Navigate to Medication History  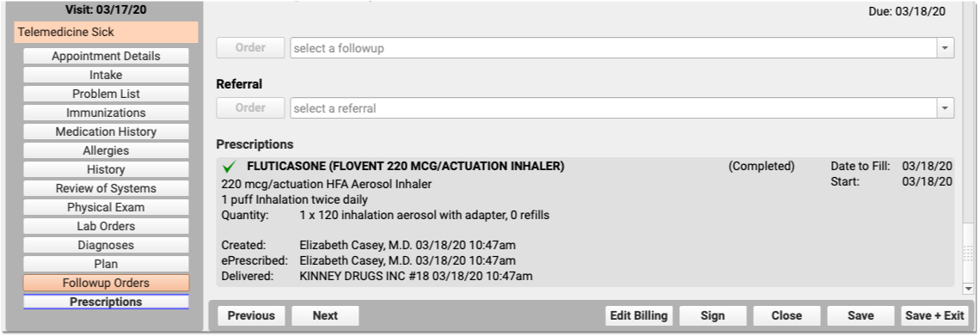click(107, 131)
